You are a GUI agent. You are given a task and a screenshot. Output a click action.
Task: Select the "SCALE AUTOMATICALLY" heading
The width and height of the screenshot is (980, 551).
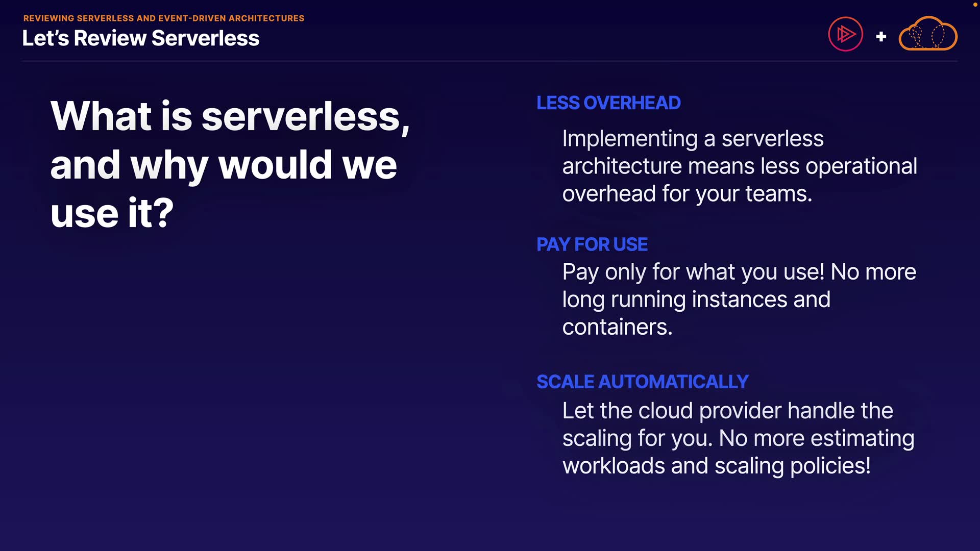(x=643, y=382)
